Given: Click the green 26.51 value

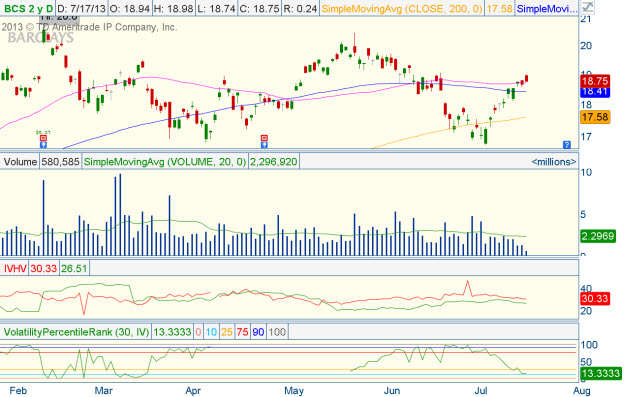Looking at the screenshot, I should [x=74, y=268].
